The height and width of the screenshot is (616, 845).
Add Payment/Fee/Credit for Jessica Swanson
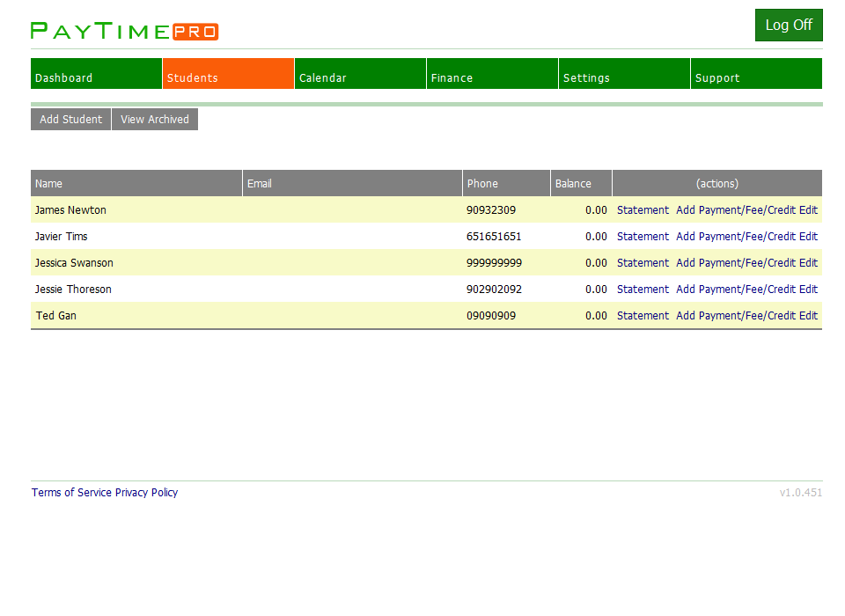point(736,263)
